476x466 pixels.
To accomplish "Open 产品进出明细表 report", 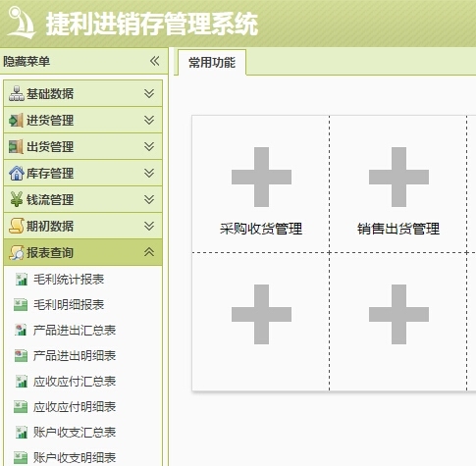I will tap(75, 356).
